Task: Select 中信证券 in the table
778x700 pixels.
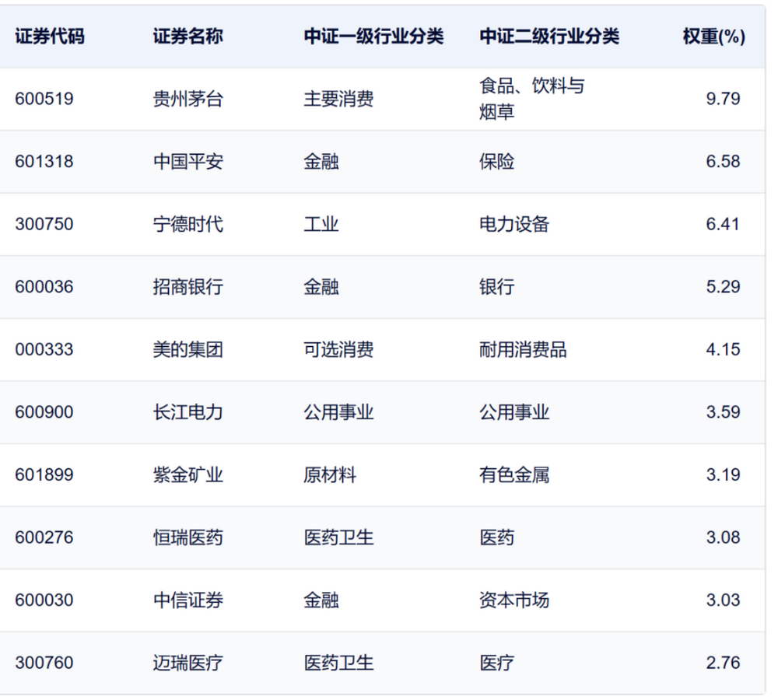Action: pyautogui.click(x=187, y=600)
